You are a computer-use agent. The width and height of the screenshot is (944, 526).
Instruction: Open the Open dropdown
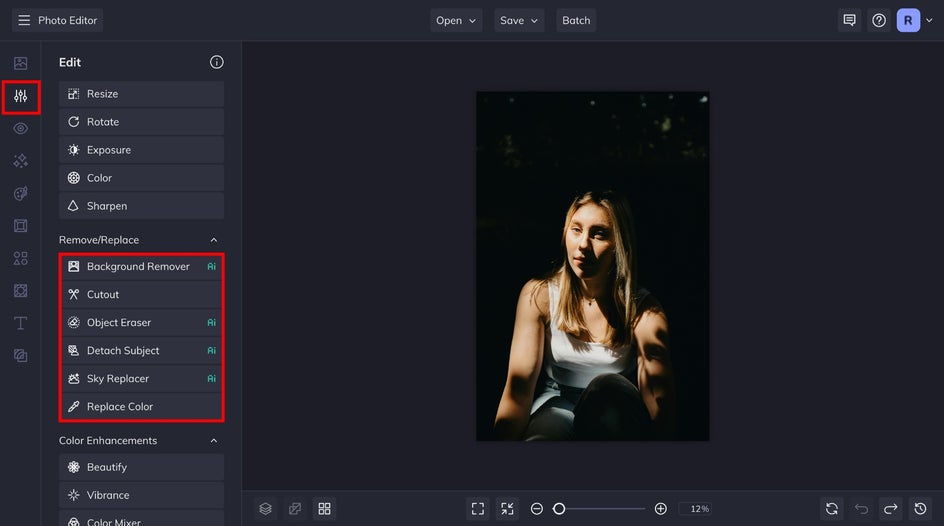(456, 20)
